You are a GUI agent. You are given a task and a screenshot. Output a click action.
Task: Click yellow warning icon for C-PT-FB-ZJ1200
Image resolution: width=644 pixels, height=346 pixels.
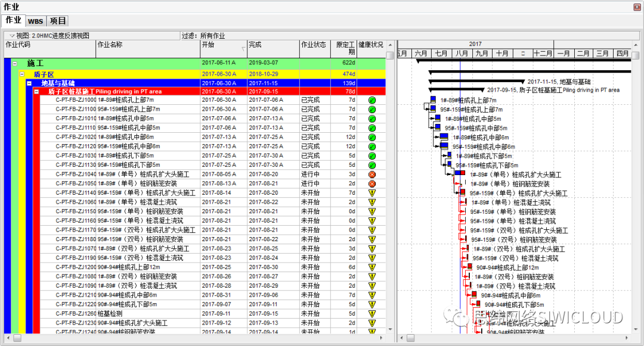click(x=372, y=267)
